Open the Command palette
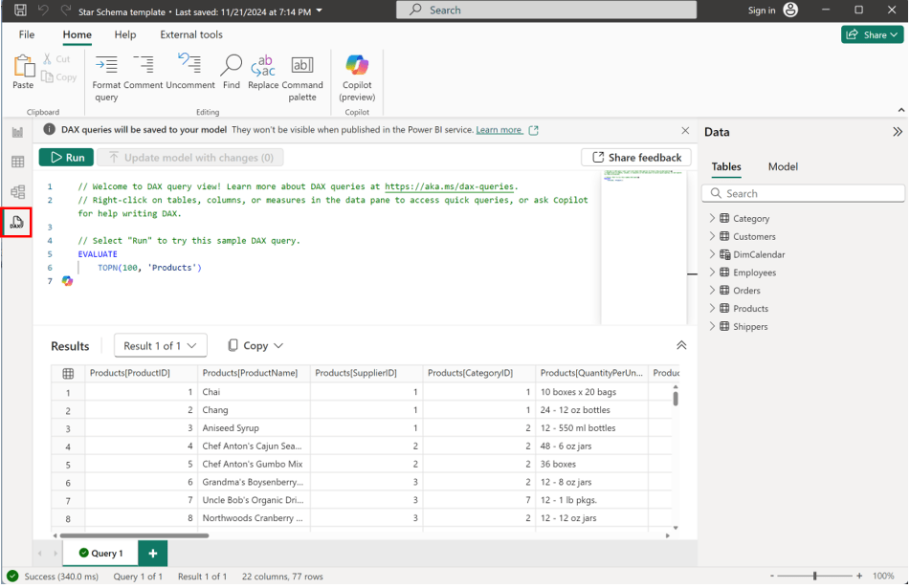This screenshot has height=588, width=910. pyautogui.click(x=301, y=66)
